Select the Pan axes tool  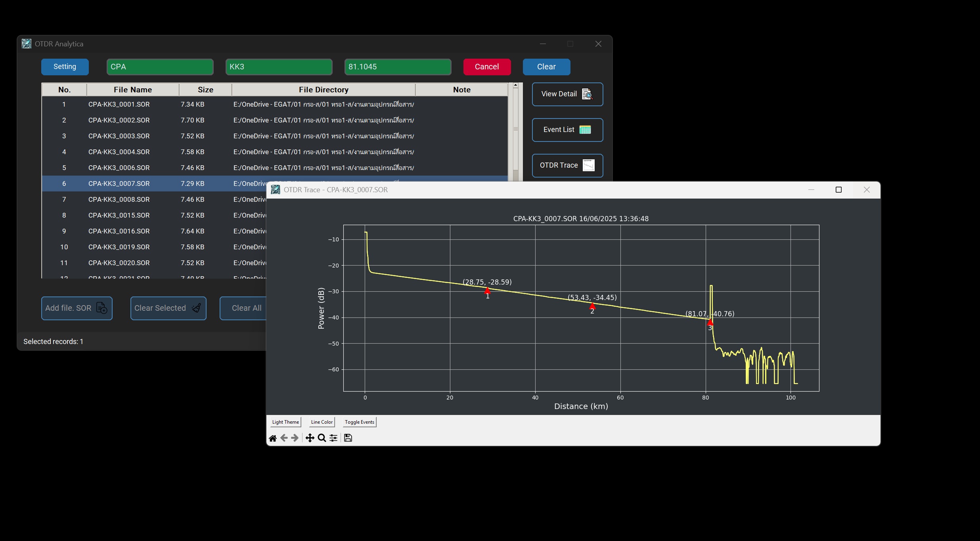pyautogui.click(x=310, y=438)
